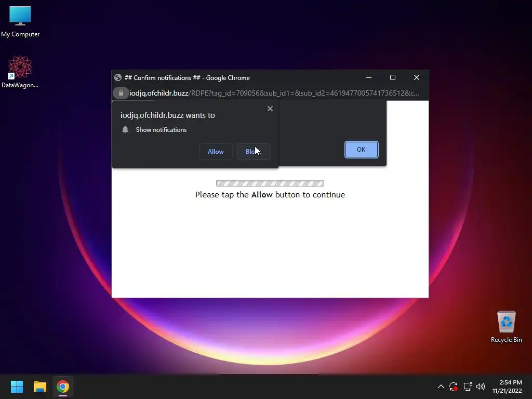Image resolution: width=532 pixels, height=399 pixels.
Task: Allow notifications from iodjq.ofchildr.buzz
Action: click(216, 151)
